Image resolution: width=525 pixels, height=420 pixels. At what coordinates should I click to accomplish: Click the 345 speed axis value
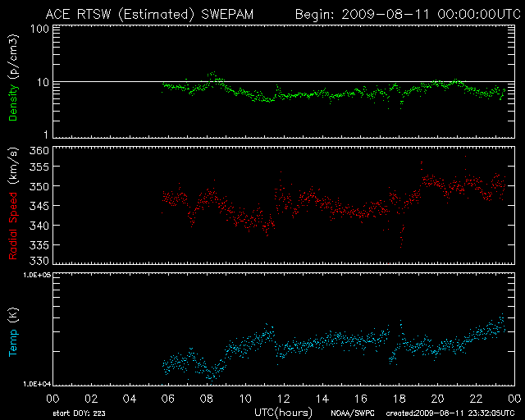coord(39,206)
